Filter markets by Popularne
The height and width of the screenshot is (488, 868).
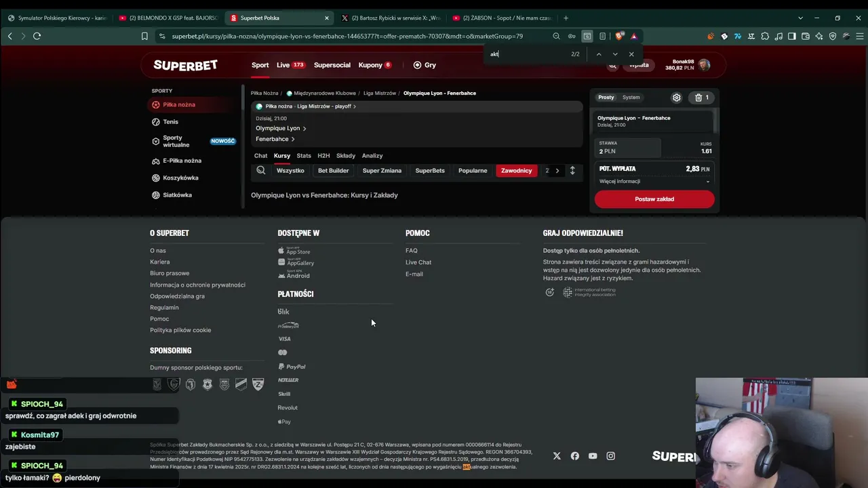coord(473,171)
